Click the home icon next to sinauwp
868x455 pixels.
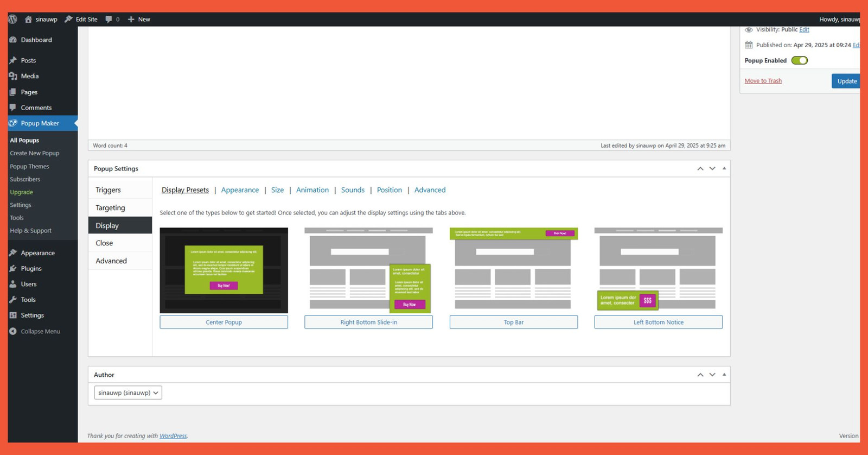28,19
